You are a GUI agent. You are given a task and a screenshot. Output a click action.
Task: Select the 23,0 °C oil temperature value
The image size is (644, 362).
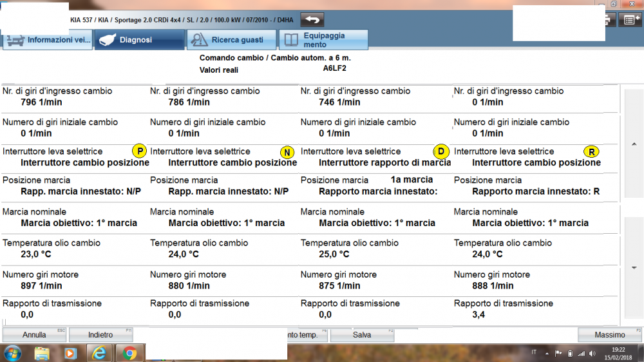click(35, 254)
